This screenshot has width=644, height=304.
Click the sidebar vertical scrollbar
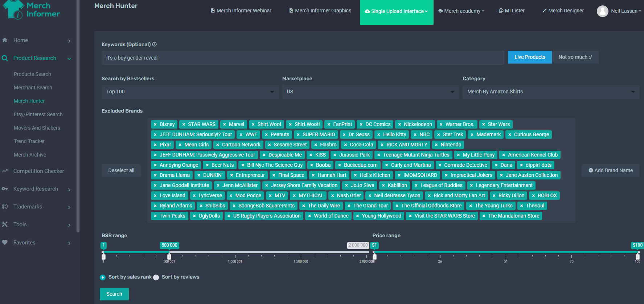tap(78, 116)
